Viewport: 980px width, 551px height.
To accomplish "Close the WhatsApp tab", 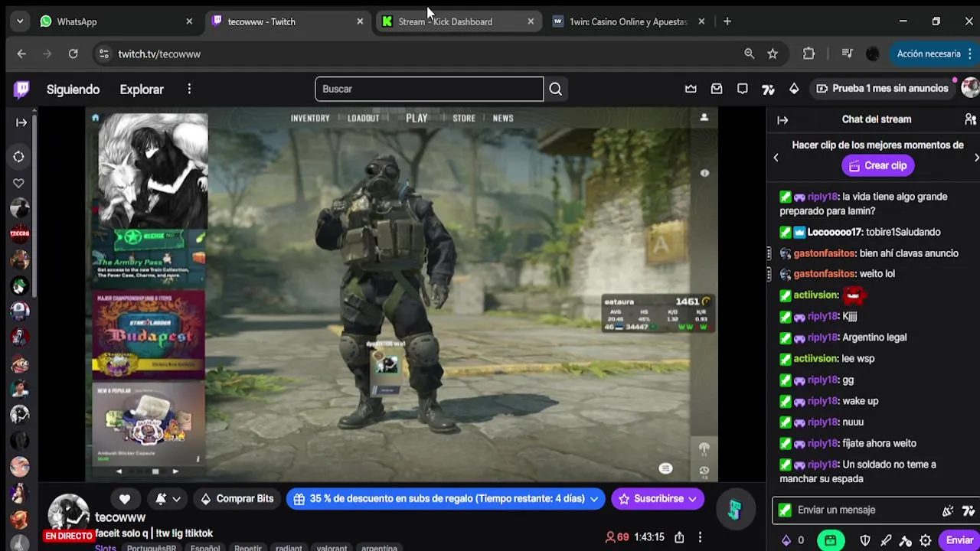I will tap(189, 21).
